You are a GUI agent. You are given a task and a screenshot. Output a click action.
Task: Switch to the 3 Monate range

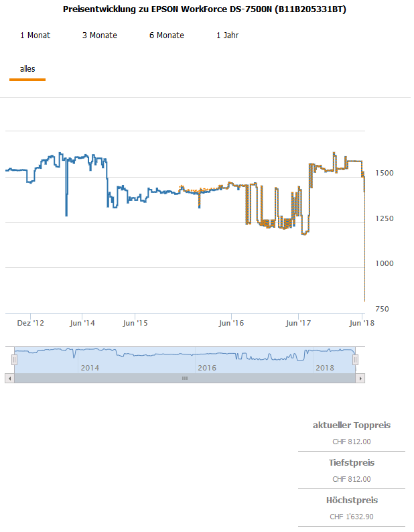pyautogui.click(x=99, y=36)
